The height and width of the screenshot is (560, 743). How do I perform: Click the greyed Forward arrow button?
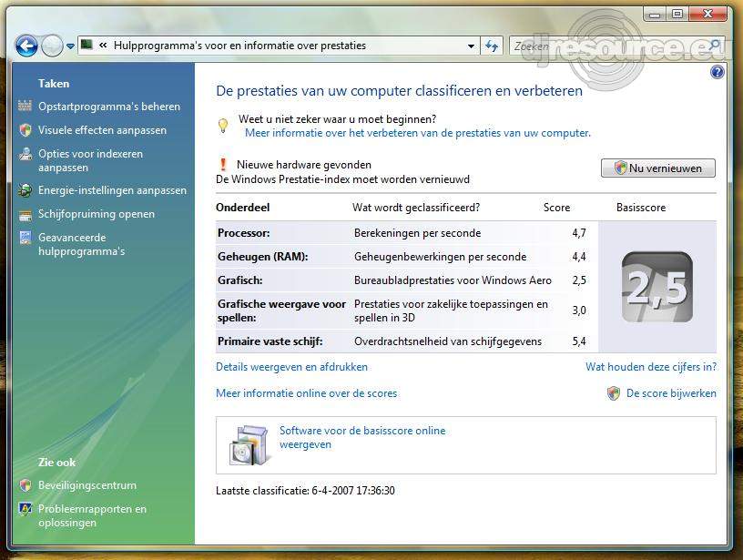pos(52,46)
